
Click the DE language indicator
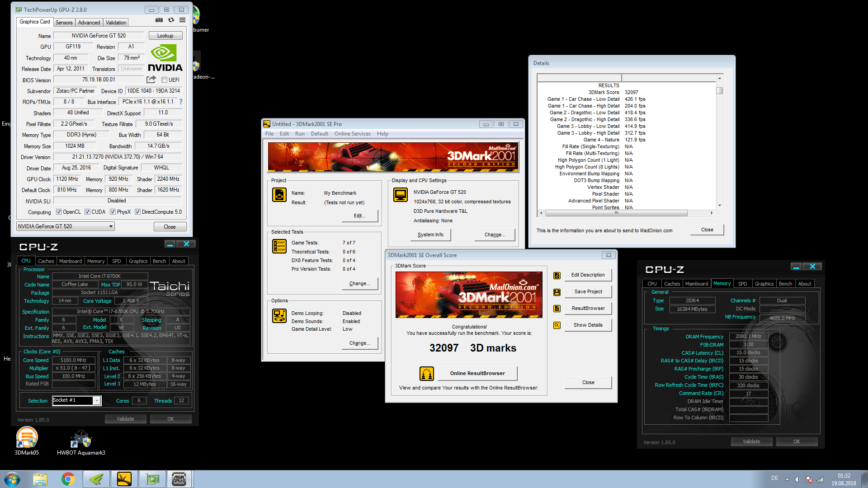coord(774,478)
